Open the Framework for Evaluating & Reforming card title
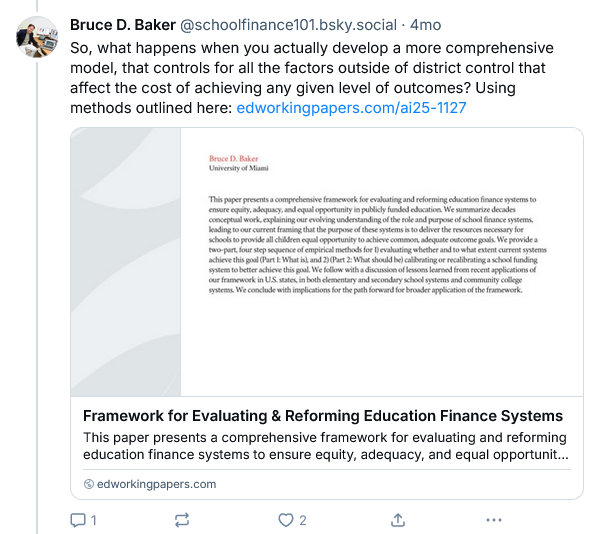The width and height of the screenshot is (600, 534). pyautogui.click(x=322, y=416)
